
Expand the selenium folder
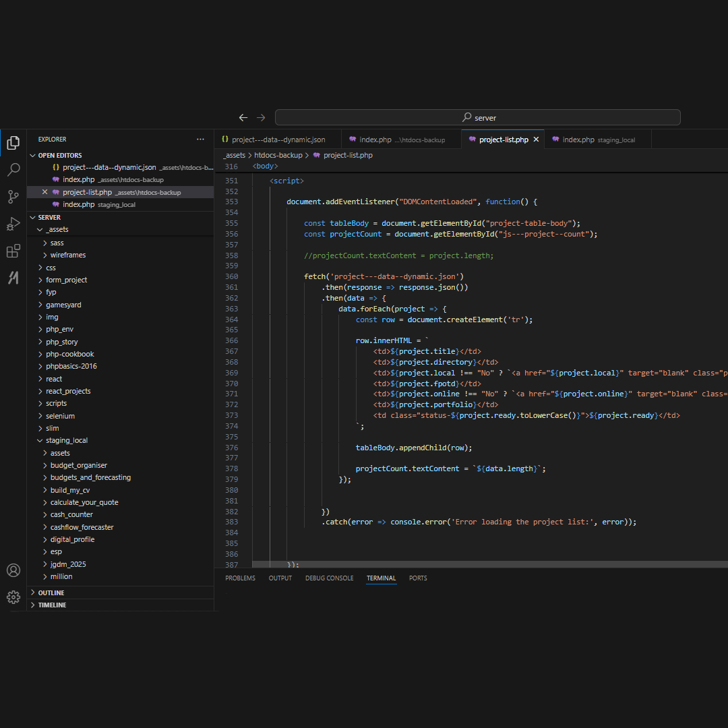tap(40, 416)
